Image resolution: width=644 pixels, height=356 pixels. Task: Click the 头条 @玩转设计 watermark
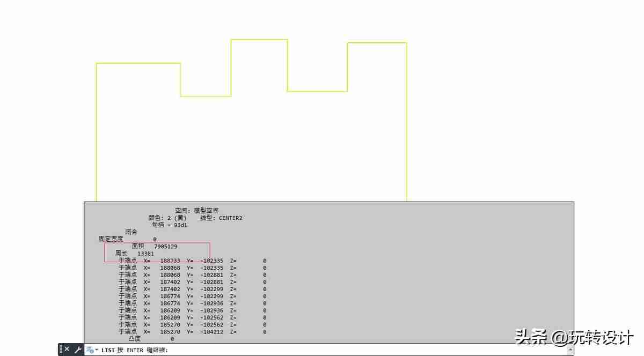pyautogui.click(x=574, y=337)
